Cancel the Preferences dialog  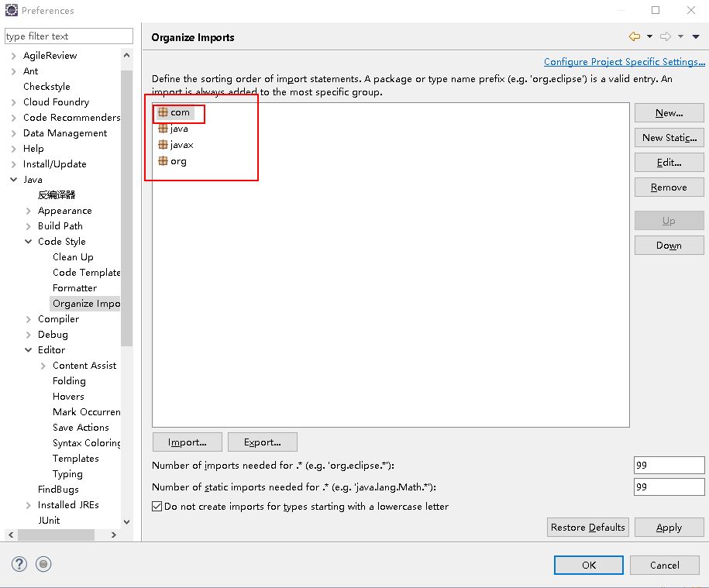[665, 565]
